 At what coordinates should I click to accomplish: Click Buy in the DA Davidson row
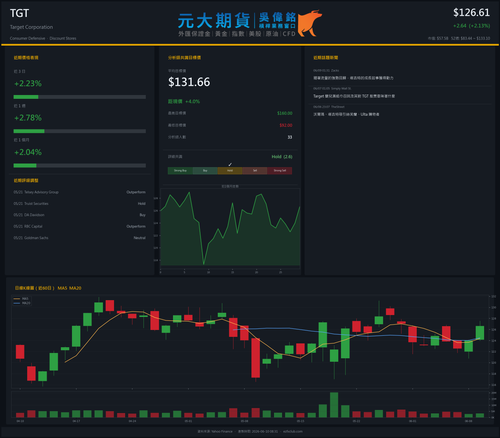tap(143, 215)
